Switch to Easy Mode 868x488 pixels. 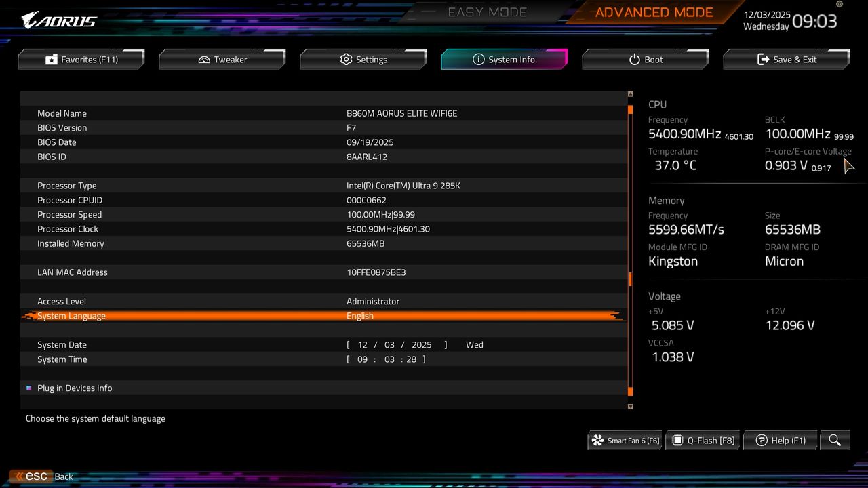487,12
